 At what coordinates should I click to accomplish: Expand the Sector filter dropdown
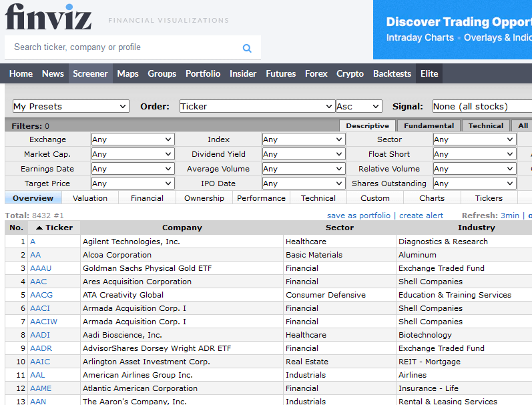coord(475,139)
